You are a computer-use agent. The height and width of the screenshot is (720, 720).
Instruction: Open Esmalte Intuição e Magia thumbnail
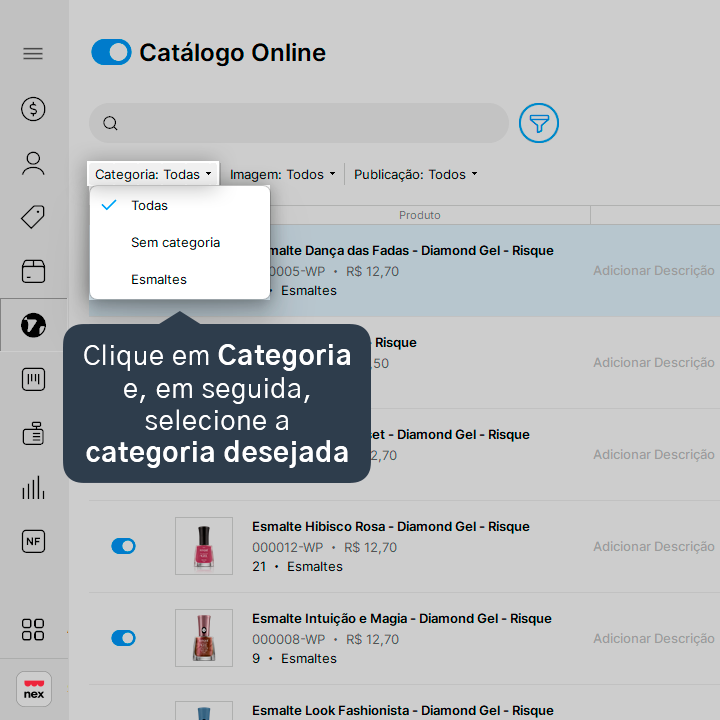(x=204, y=638)
